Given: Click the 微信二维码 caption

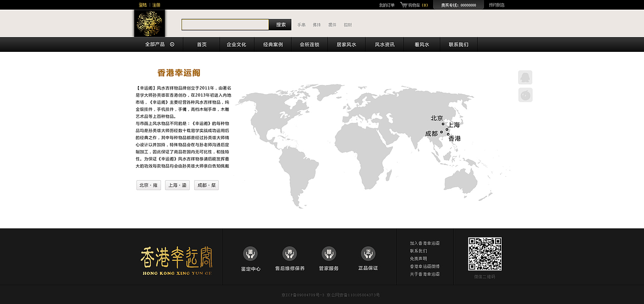Looking at the screenshot, I should (x=485, y=277).
